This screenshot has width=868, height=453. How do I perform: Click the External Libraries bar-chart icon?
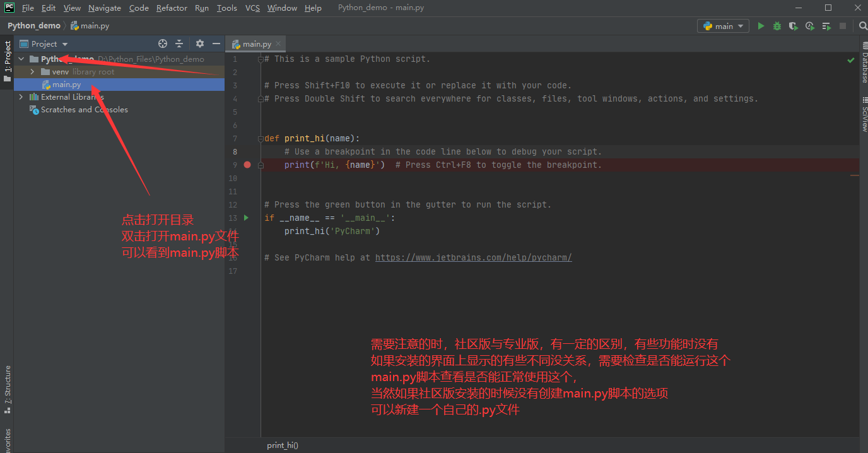34,97
